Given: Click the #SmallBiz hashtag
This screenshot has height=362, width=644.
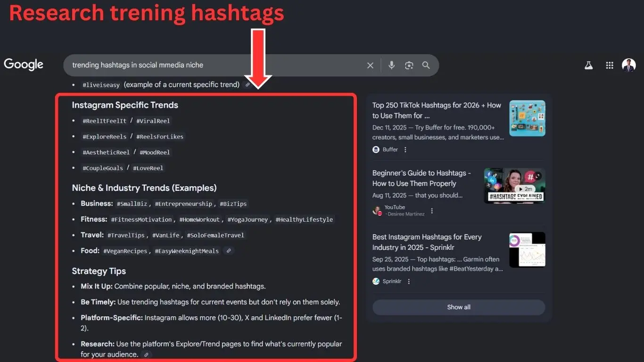Looking at the screenshot, I should 132,204.
